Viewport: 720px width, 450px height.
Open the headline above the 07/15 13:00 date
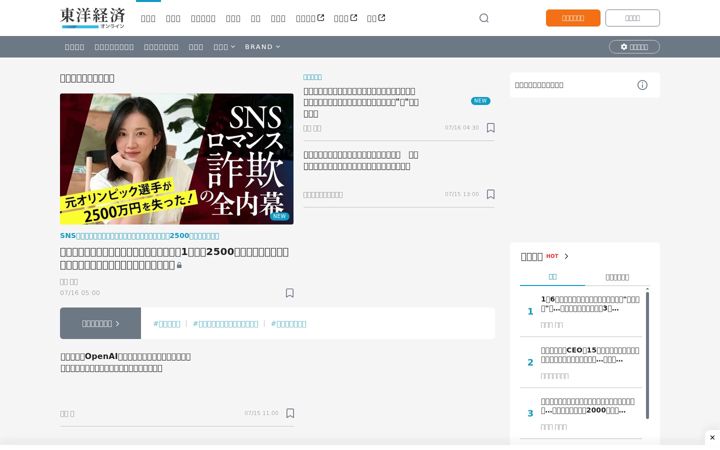pos(361,161)
